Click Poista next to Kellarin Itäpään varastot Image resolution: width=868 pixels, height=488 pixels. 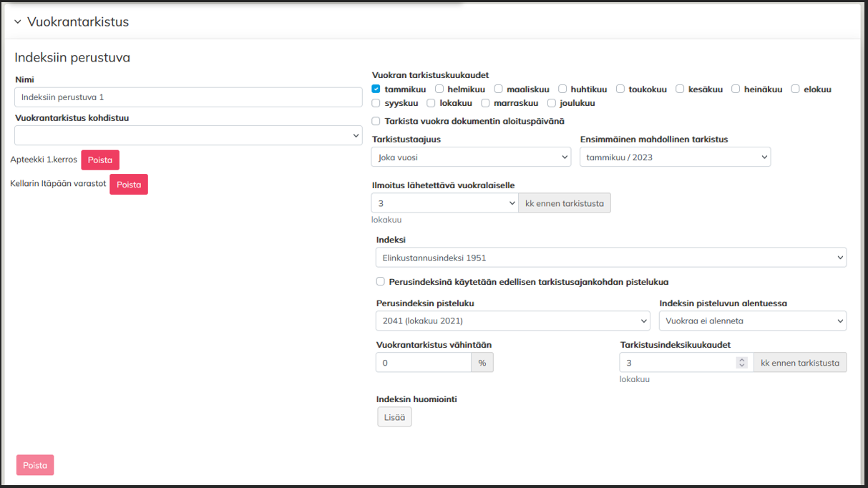point(129,185)
